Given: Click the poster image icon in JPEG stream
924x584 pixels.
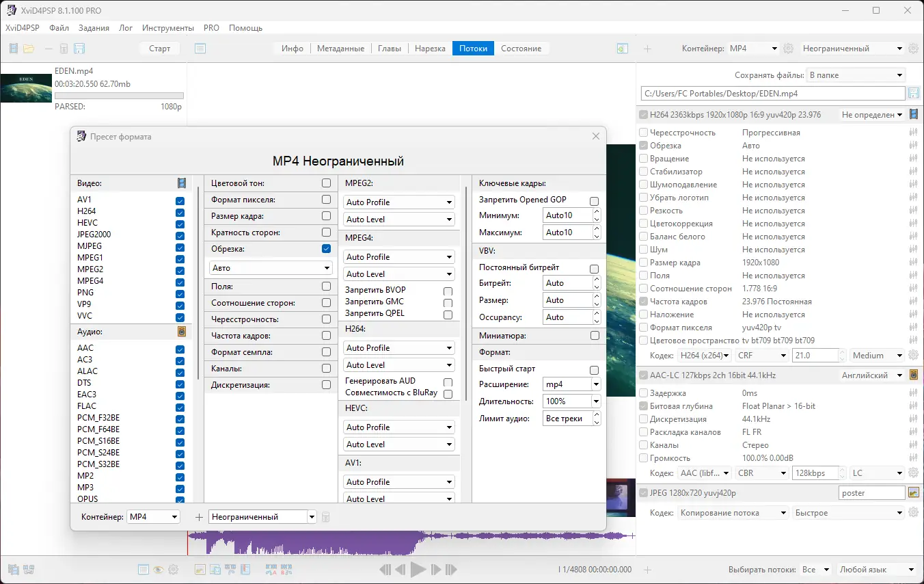Looking at the screenshot, I should click(913, 492).
